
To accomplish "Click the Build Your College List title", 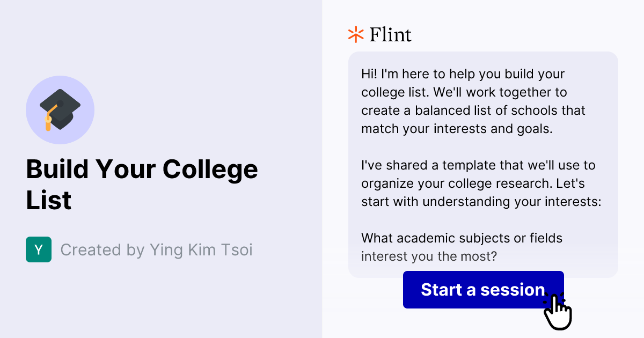I will (x=142, y=184).
